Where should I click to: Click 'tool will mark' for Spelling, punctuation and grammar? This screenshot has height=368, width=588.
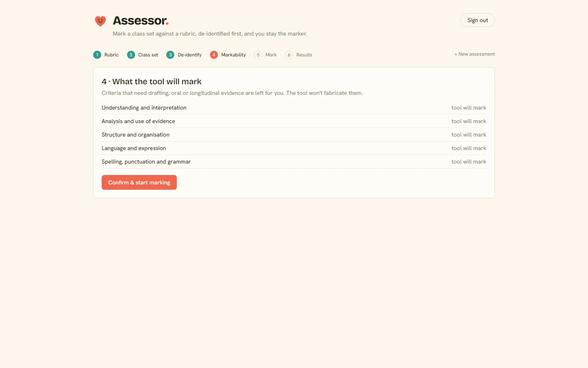469,162
